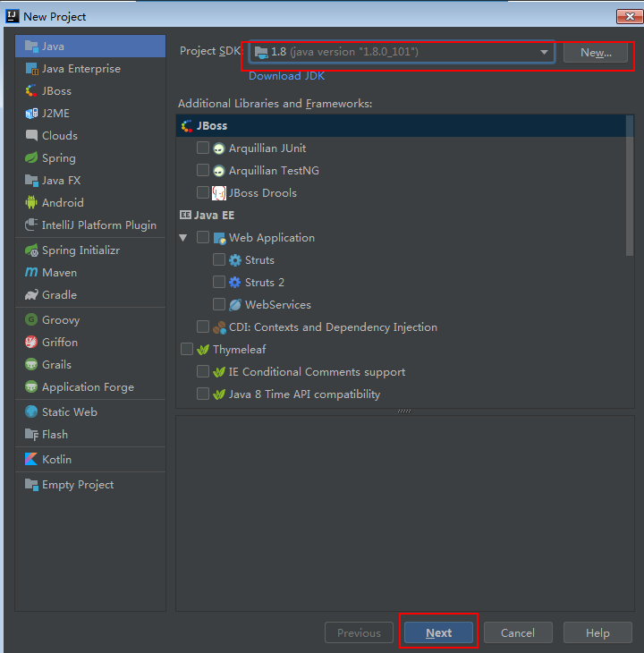Click the Arquillian TestNG label
644x653 pixels.
[x=274, y=171]
